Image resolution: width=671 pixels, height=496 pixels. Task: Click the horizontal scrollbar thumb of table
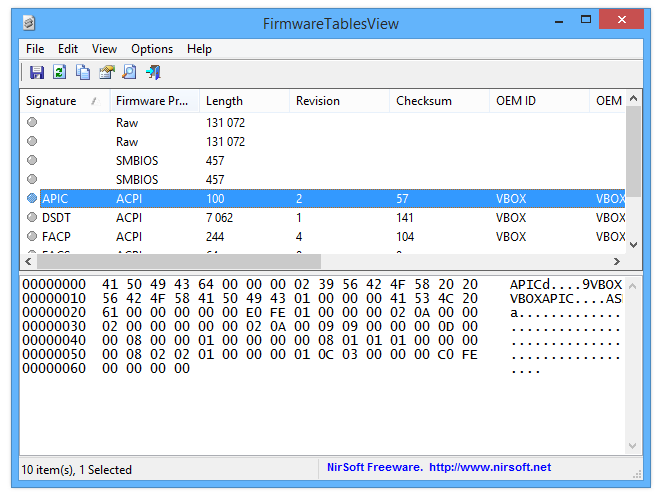coord(179,261)
